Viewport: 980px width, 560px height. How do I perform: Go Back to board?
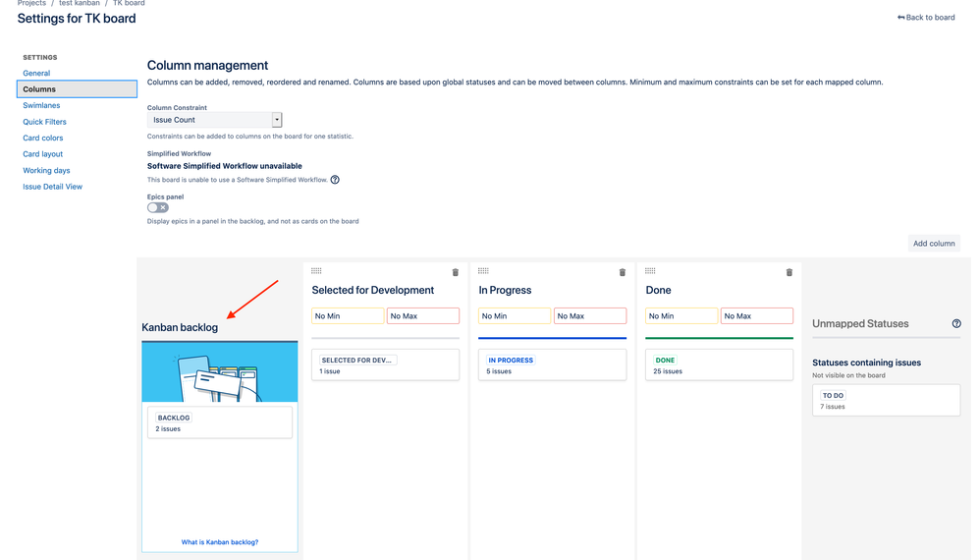click(926, 18)
